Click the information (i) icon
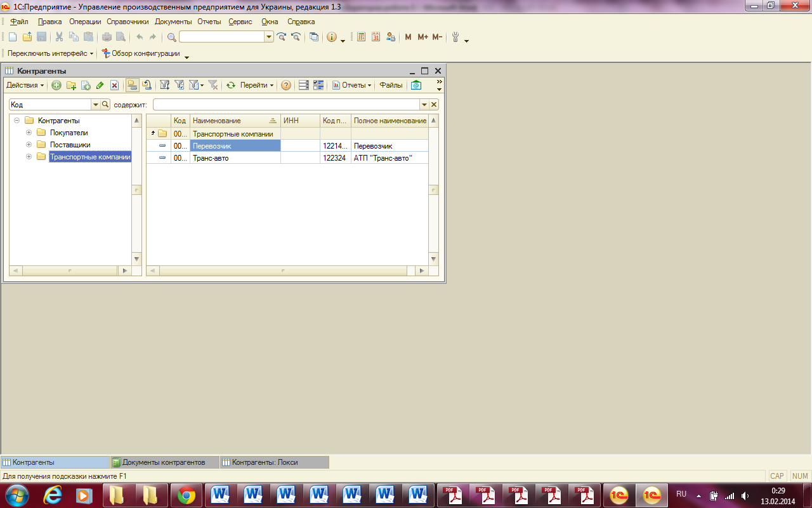The image size is (812, 508). [x=332, y=37]
